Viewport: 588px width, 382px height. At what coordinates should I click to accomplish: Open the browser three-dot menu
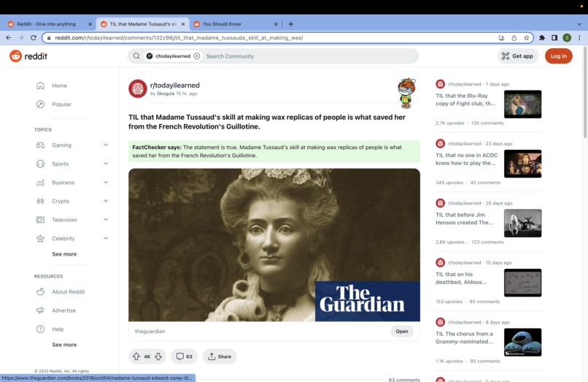click(x=579, y=37)
